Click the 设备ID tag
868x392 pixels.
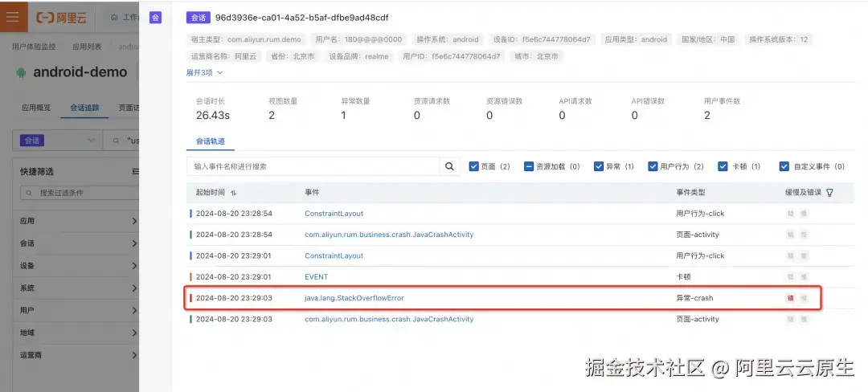(x=542, y=40)
